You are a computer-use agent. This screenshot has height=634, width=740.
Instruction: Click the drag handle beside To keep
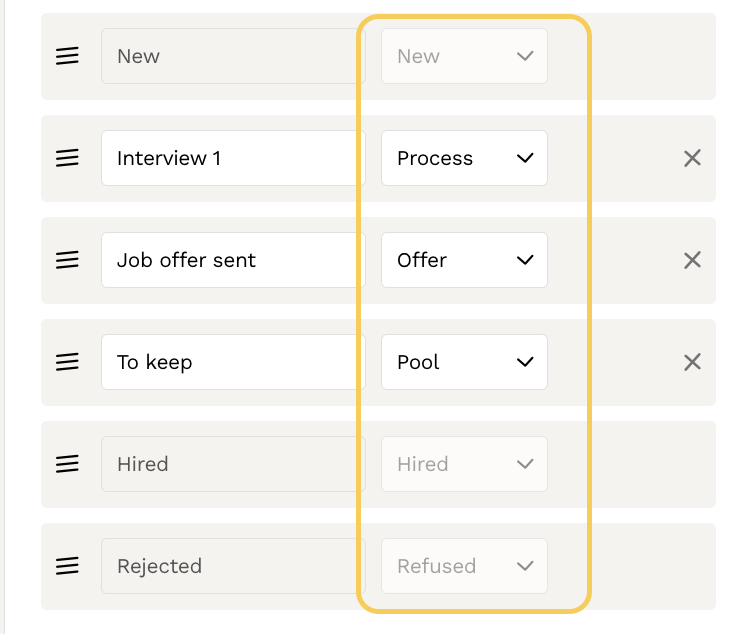tap(67, 362)
